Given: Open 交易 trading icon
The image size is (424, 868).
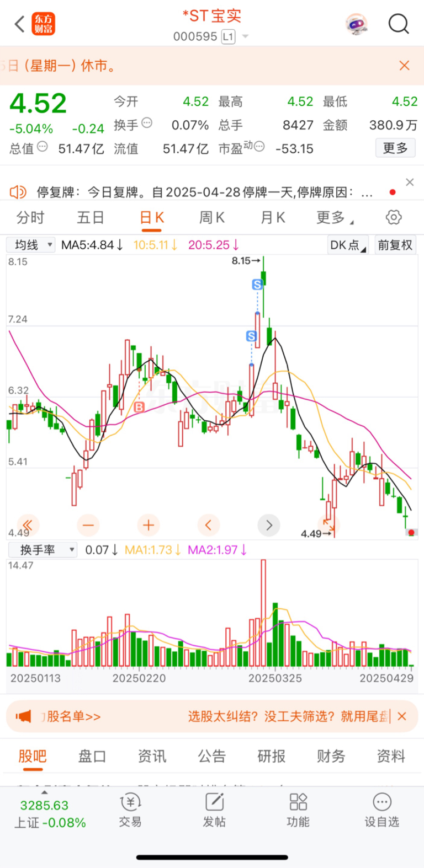Looking at the screenshot, I should click(x=130, y=811).
